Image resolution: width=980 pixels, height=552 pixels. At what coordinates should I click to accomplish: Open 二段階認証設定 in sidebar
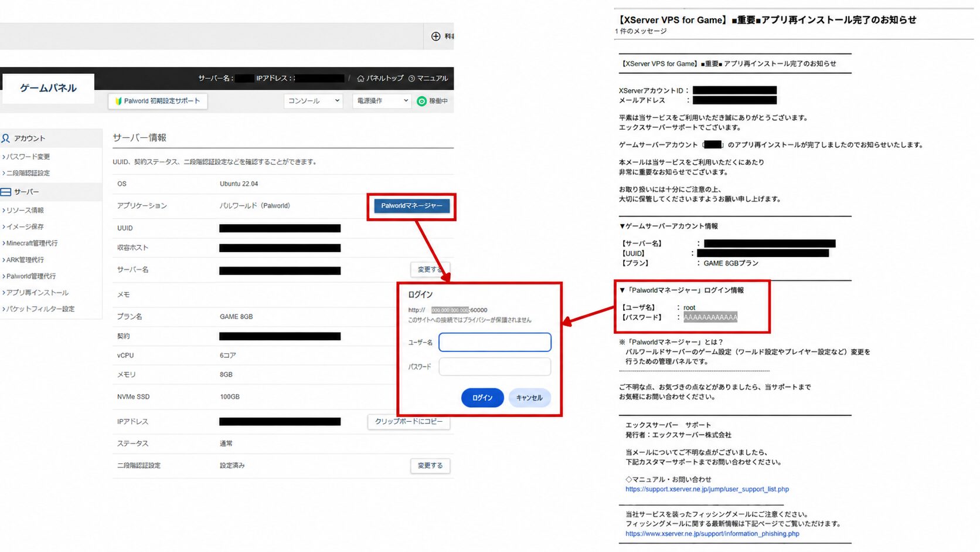click(27, 173)
